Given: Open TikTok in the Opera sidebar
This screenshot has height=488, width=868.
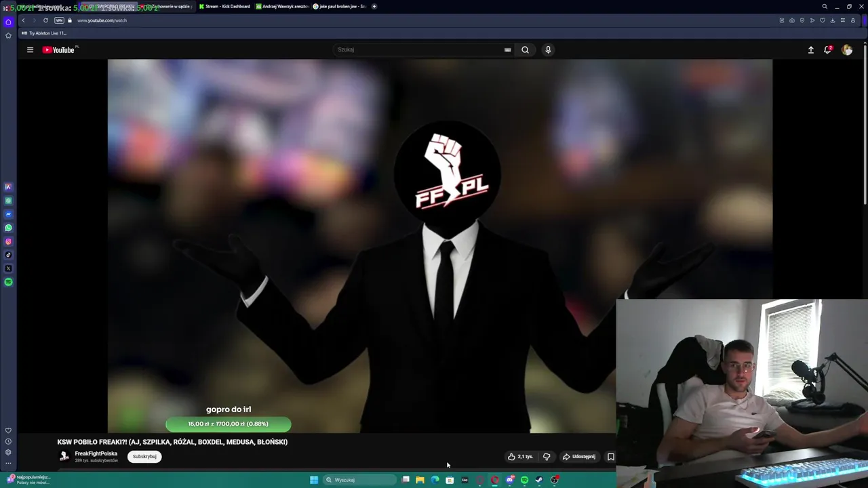Looking at the screenshot, I should coord(8,255).
